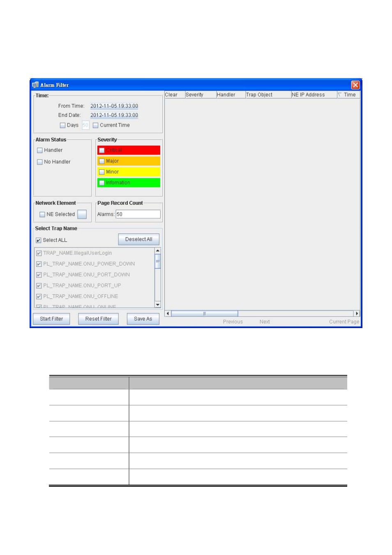Close the Alarm Filter window

pyautogui.click(x=355, y=85)
